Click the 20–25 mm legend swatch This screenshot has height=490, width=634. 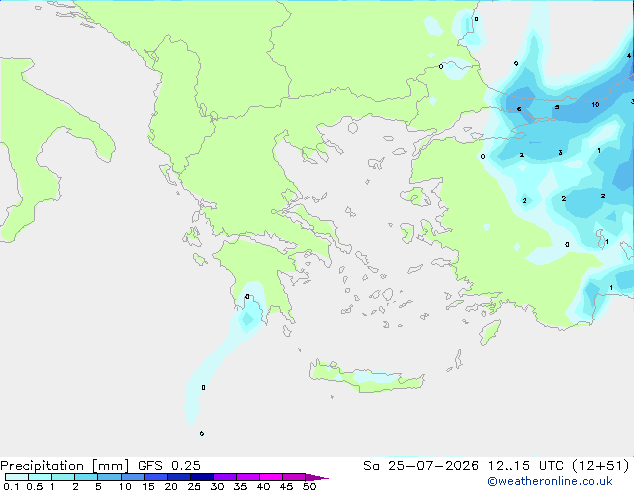[179, 477]
